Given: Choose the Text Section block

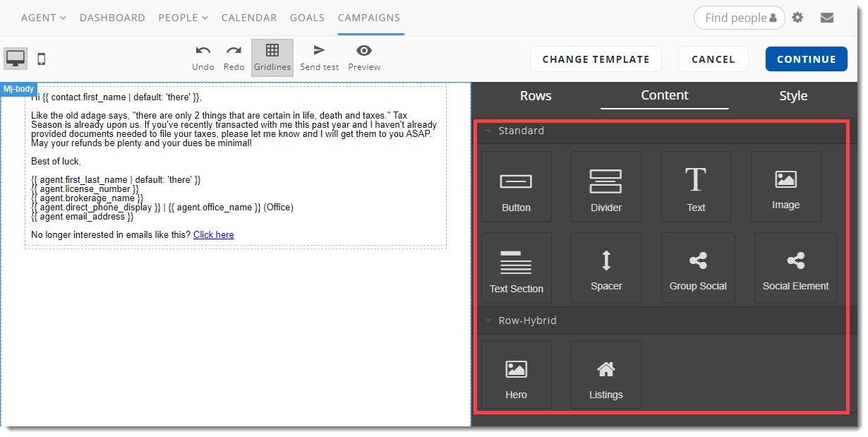Looking at the screenshot, I should pyautogui.click(x=516, y=268).
